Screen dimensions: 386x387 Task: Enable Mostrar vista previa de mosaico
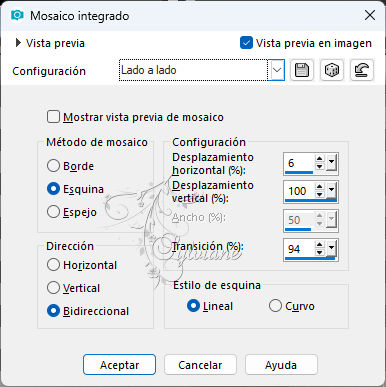pyautogui.click(x=53, y=117)
